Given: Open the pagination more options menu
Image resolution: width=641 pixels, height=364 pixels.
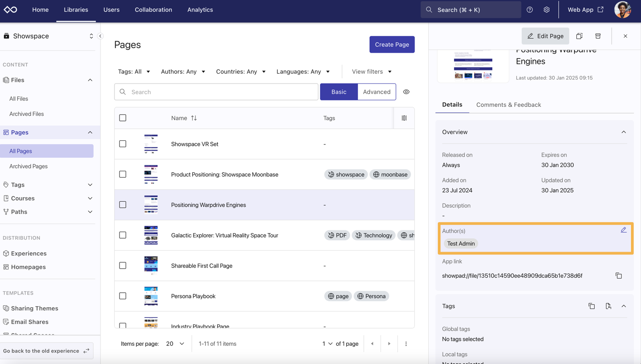Looking at the screenshot, I should [406, 344].
